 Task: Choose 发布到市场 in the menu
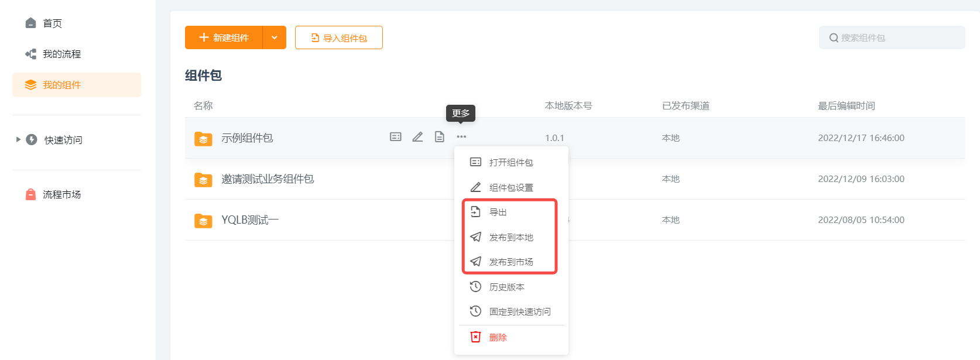pyautogui.click(x=510, y=262)
